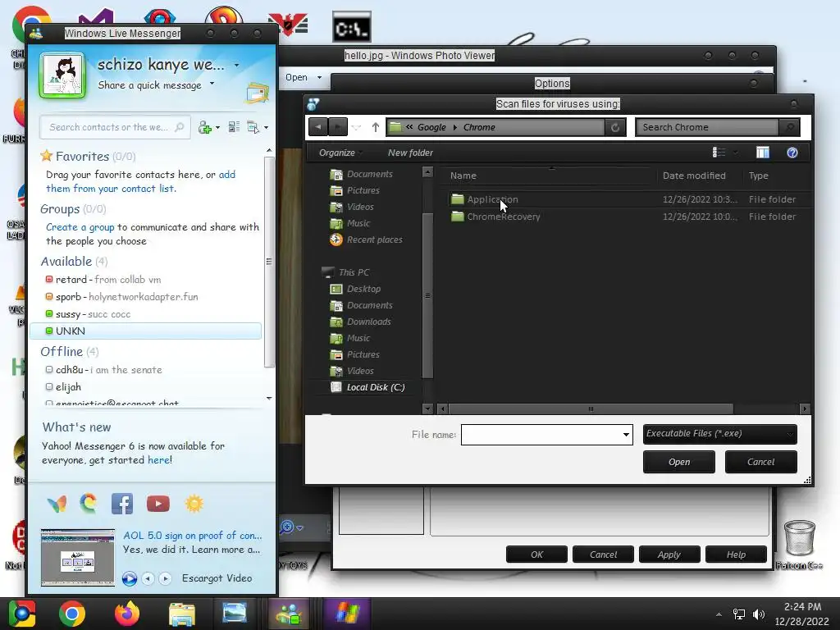Click Apply in the Options dialog
The width and height of the screenshot is (840, 630).
coord(669,555)
